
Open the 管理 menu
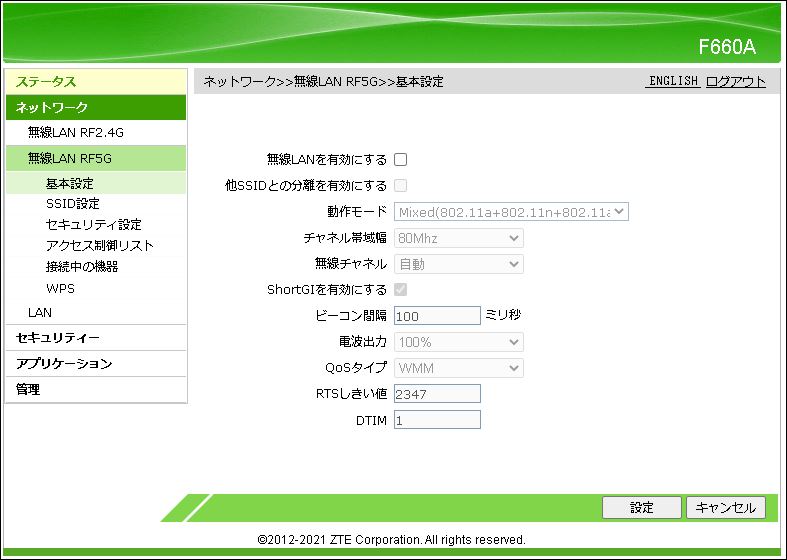pos(96,390)
